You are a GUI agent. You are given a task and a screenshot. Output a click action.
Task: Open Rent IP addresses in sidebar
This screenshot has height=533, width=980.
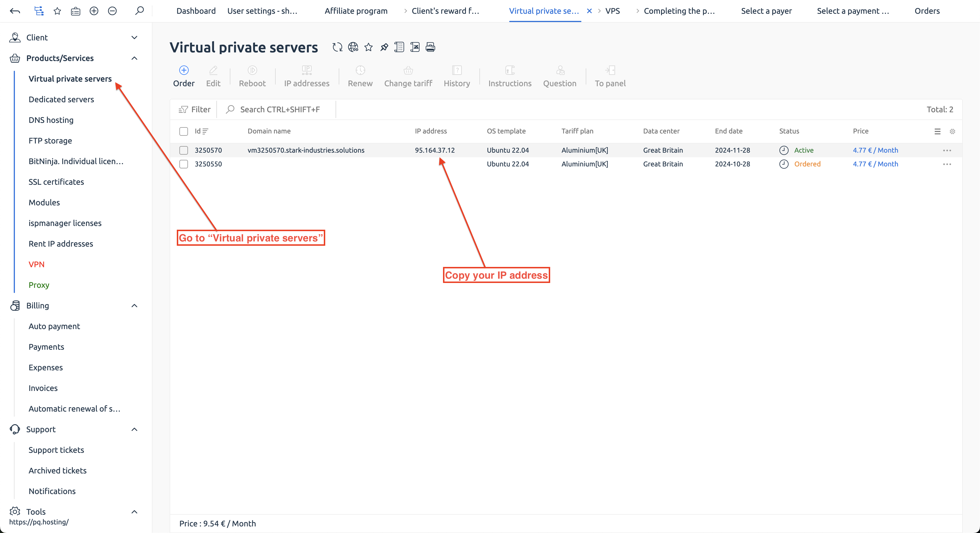point(61,244)
